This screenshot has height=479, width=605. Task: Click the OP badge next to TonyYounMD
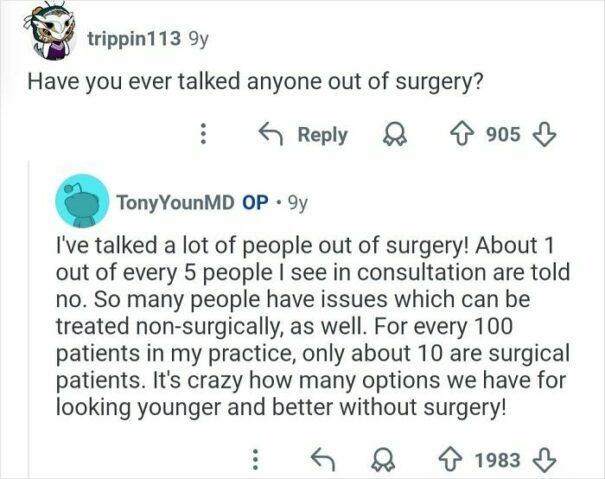pos(255,202)
